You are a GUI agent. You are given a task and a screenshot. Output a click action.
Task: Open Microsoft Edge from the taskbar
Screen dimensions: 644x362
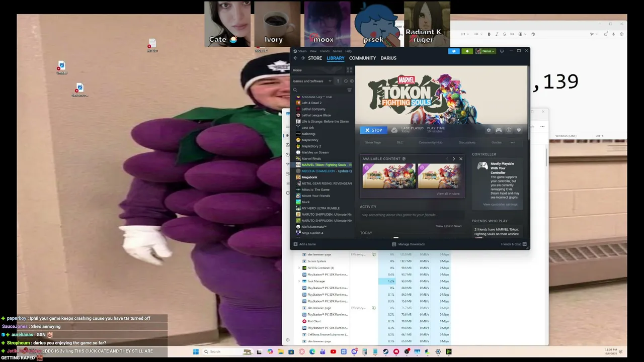312,352
